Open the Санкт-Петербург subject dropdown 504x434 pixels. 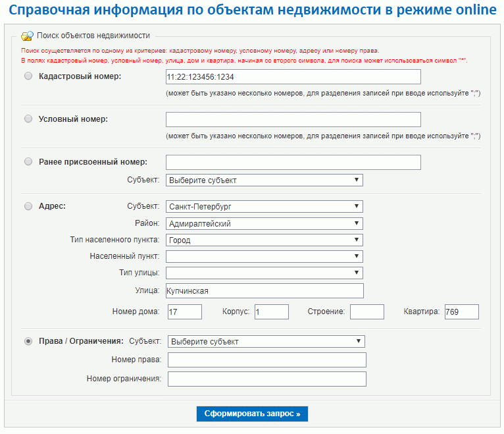coord(265,207)
